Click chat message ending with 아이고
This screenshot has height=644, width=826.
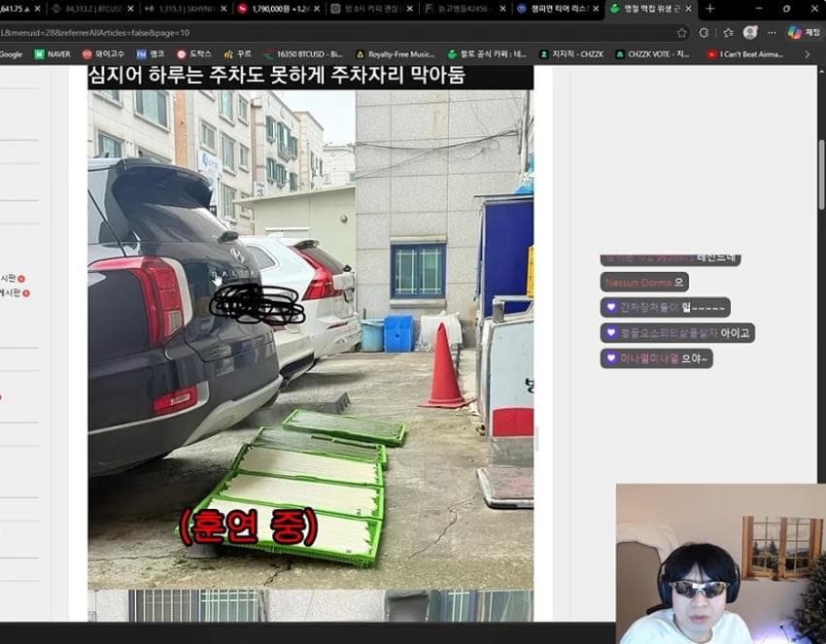(677, 333)
